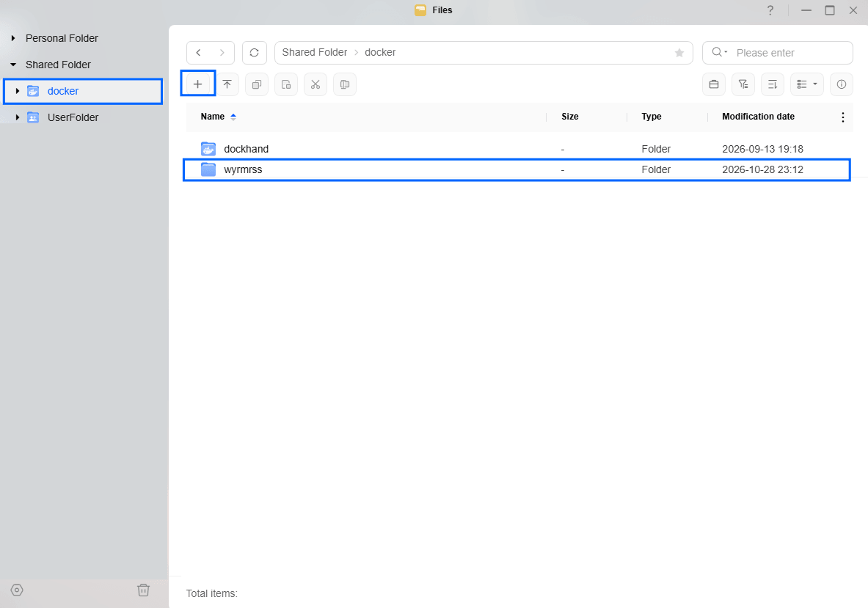The height and width of the screenshot is (608, 868).
Task: Go back to the previous folder
Action: tap(198, 53)
